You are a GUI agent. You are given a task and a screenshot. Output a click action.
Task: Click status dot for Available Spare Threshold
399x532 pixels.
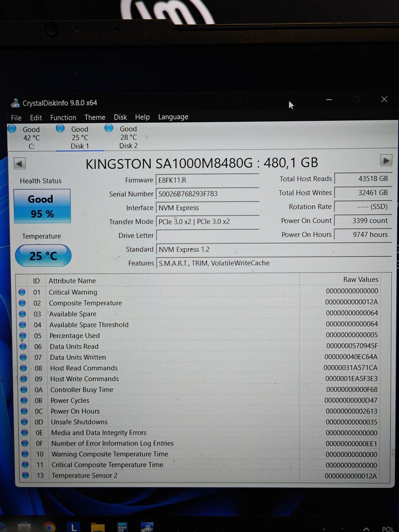23,325
